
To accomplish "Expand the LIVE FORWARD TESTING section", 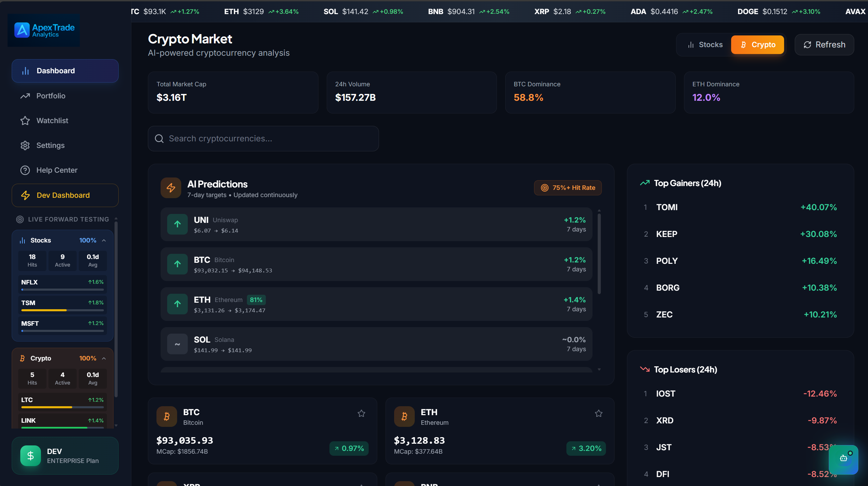I will point(116,219).
